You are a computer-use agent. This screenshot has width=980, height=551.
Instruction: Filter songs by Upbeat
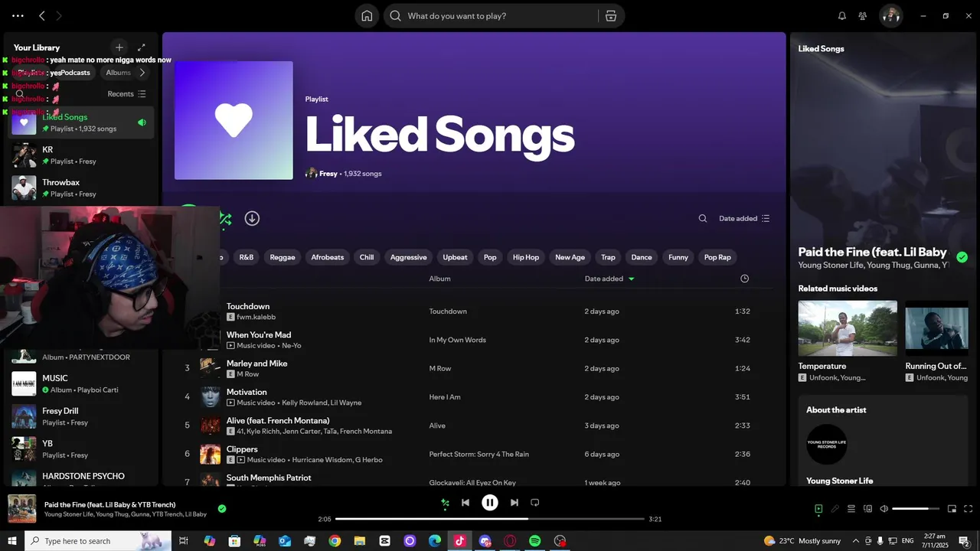(455, 257)
